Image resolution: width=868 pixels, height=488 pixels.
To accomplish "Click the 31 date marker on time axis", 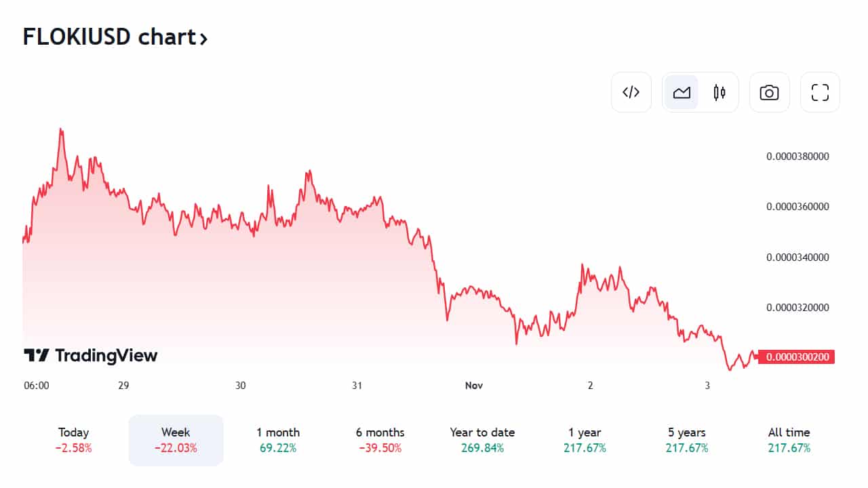I will (x=357, y=386).
